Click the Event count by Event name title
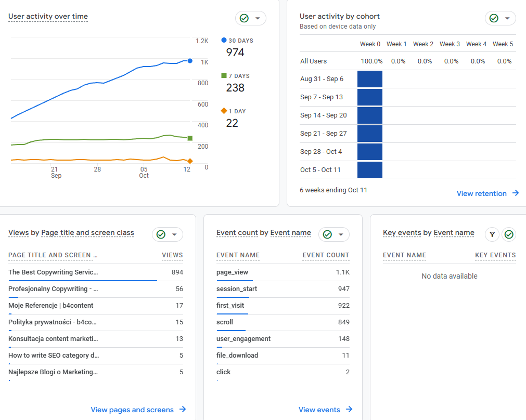Screen dimensions: 526x420 263,233
